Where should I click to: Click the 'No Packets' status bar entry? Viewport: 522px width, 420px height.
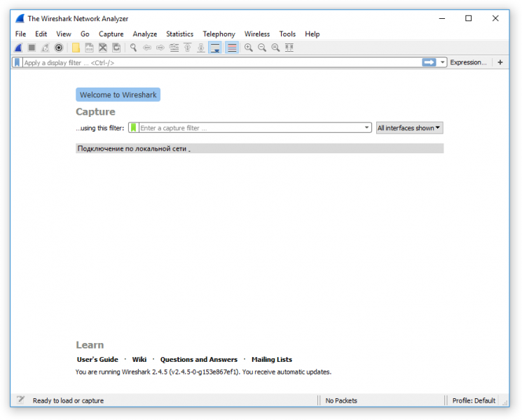point(341,400)
